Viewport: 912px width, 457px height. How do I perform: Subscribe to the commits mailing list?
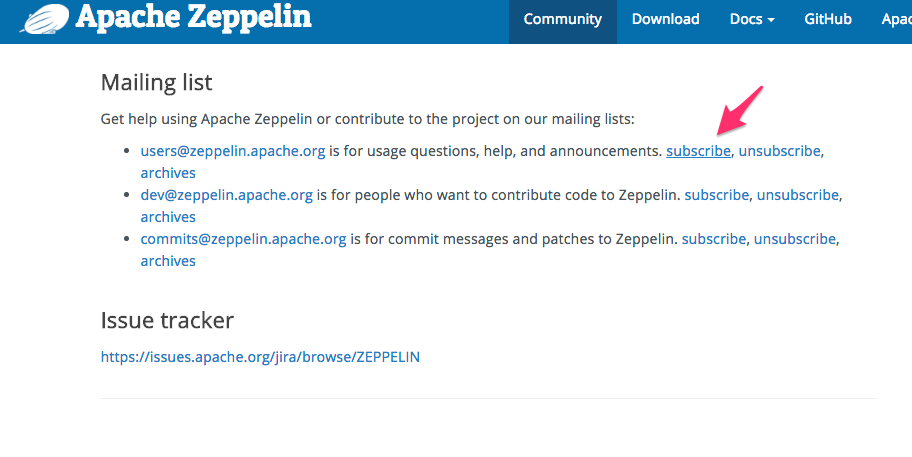[713, 239]
